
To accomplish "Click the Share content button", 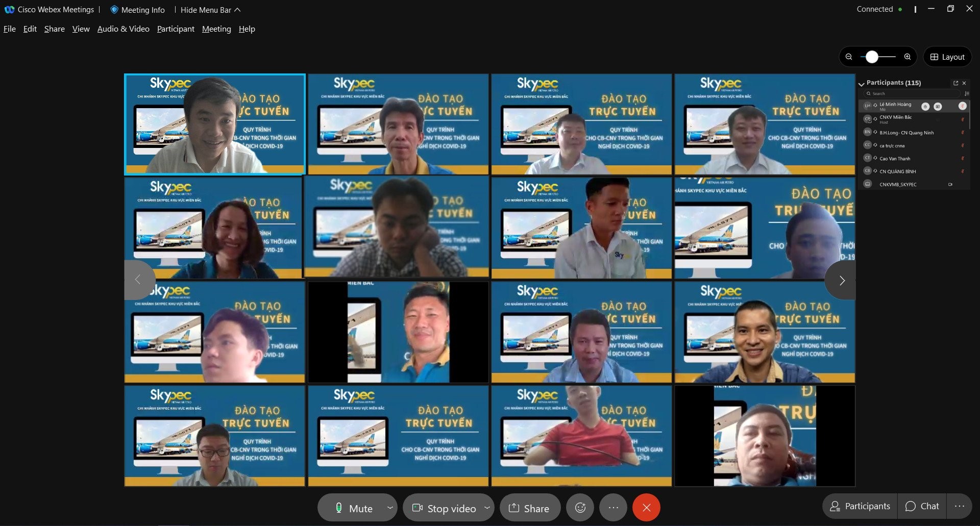I will (530, 508).
